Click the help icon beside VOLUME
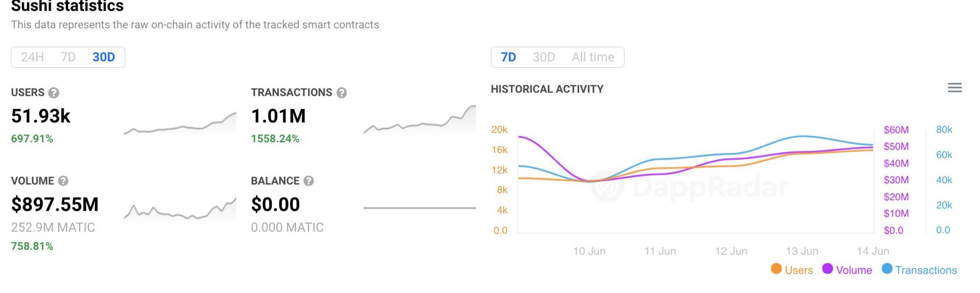This screenshot has width=980, height=293. (x=63, y=181)
